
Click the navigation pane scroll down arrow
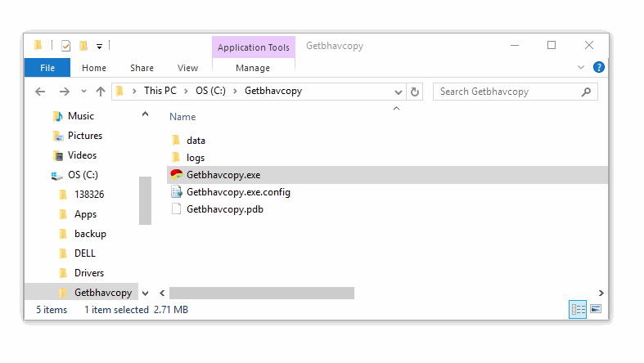pyautogui.click(x=145, y=294)
